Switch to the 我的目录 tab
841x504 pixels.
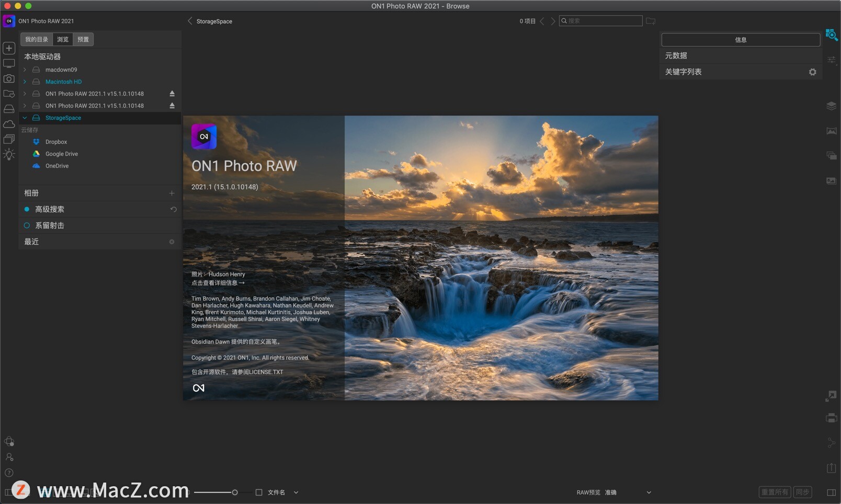[37, 39]
